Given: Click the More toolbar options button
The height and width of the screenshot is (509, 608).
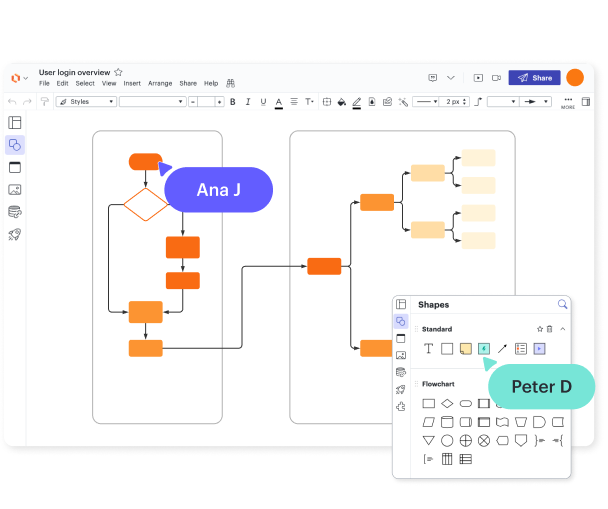Looking at the screenshot, I should tap(569, 102).
